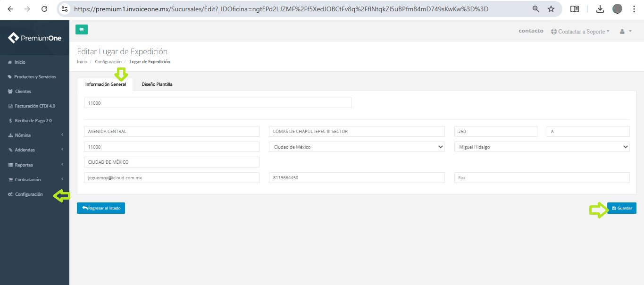644x285 pixels.
Task: Open the Ciudad de México state dropdown
Action: coord(357,147)
